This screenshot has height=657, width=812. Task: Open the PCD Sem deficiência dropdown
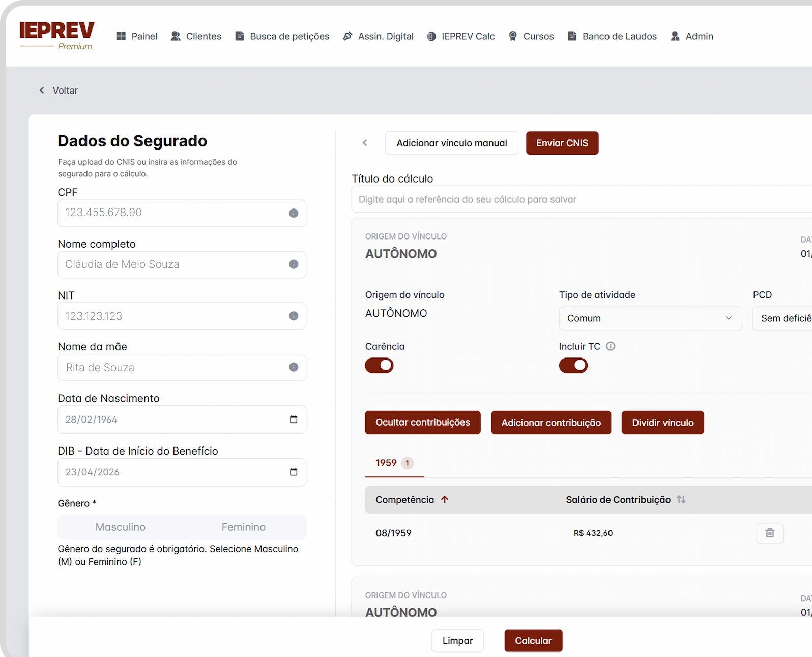782,318
